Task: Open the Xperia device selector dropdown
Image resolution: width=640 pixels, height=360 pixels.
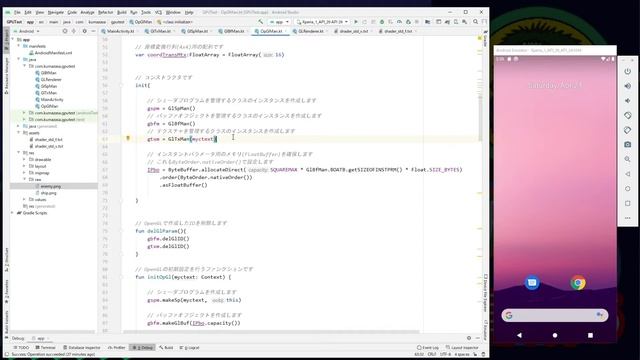Action: tap(322, 22)
